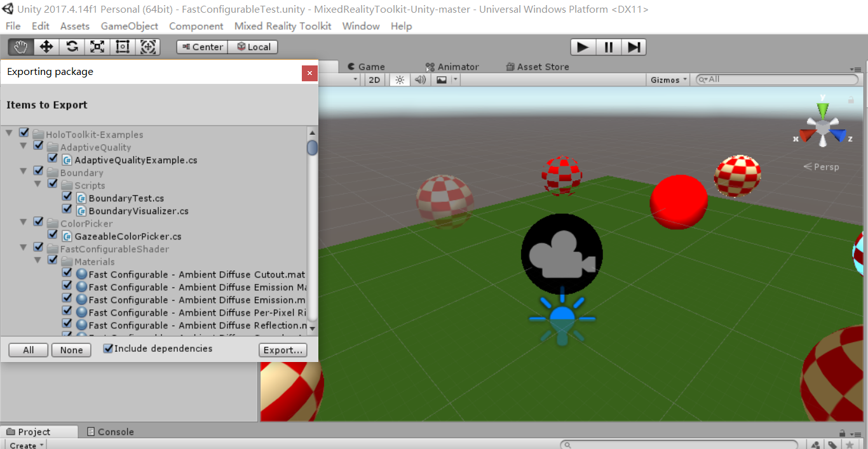Collapse the HoloToolkit-Examples tree node
Image resolution: width=868 pixels, height=449 pixels.
click(9, 133)
